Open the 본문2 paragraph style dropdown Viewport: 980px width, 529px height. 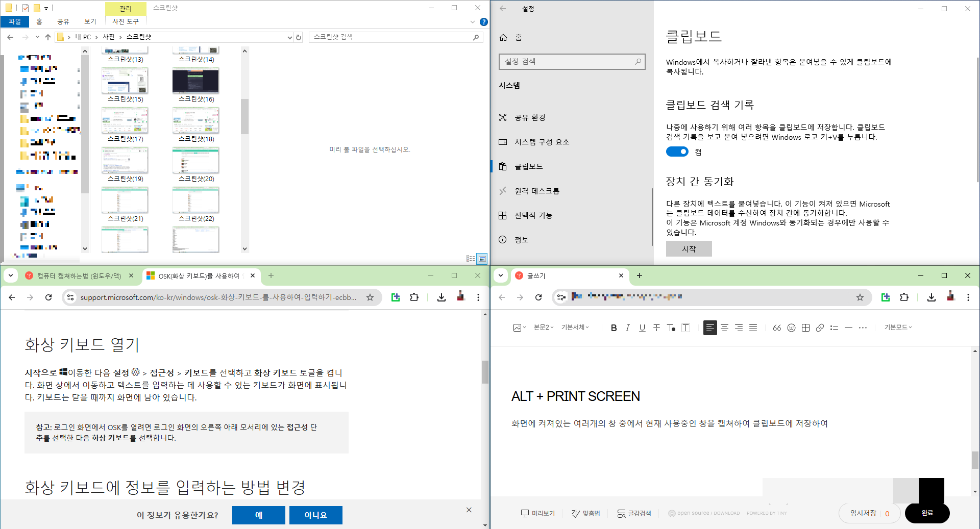click(x=544, y=328)
